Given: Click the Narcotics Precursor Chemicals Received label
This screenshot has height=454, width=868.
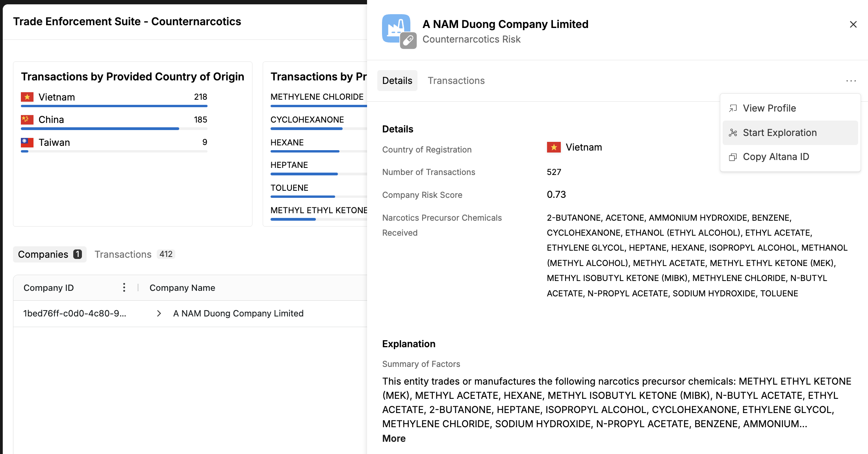Looking at the screenshot, I should pos(442,225).
